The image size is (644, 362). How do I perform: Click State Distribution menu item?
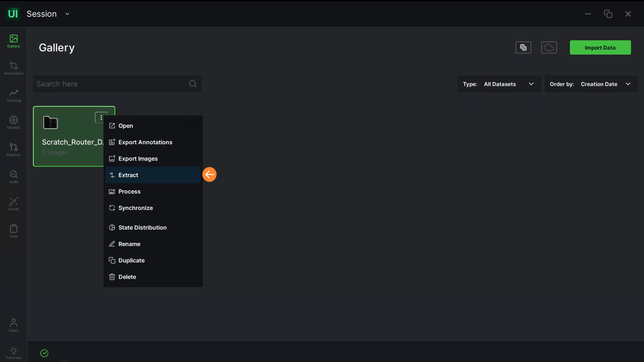click(142, 227)
